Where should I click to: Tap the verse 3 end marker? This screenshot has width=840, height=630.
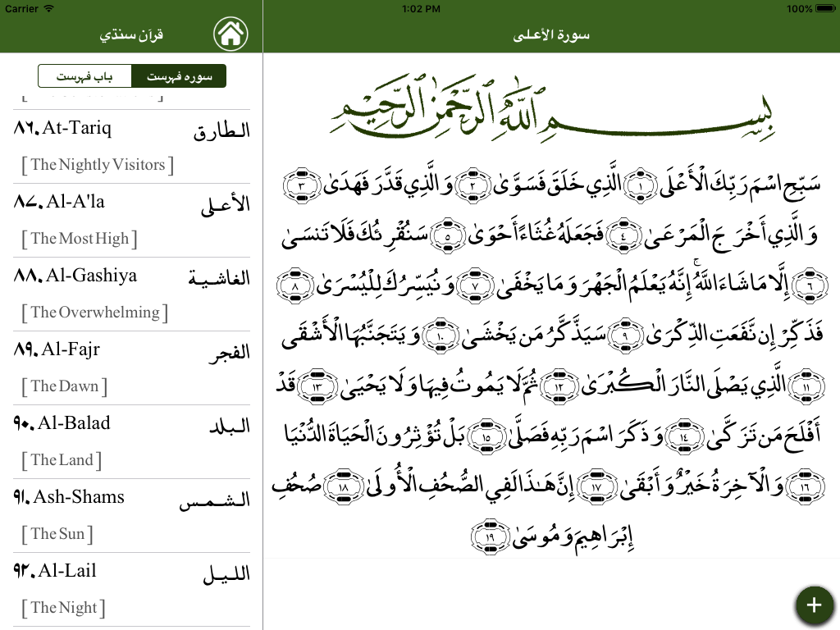[301, 185]
